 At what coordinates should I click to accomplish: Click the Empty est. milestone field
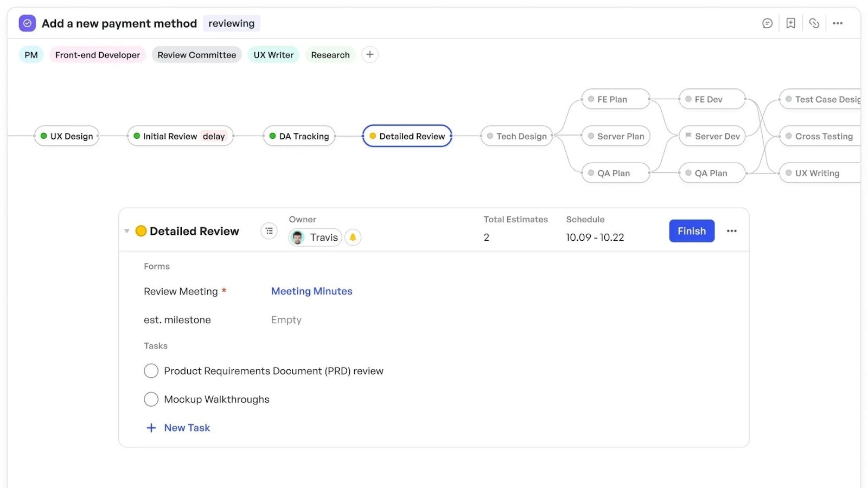286,320
